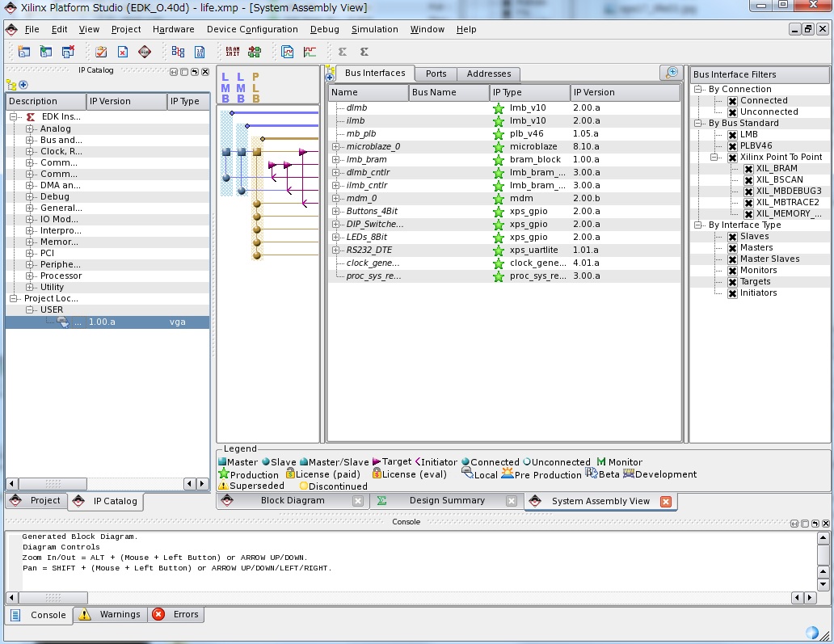Viewport: 834px width, 644px height.
Task: Click the BRAM INIT toolbar icon
Action: [x=233, y=52]
